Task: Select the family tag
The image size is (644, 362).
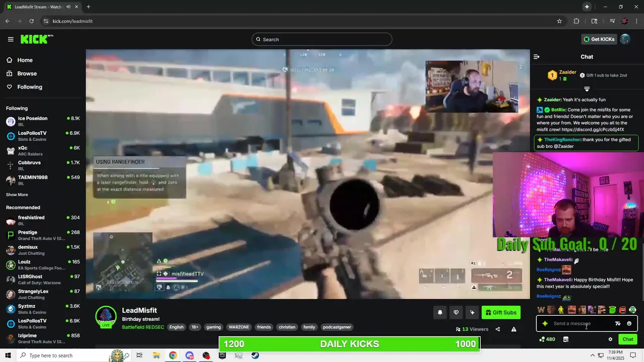Action: point(309,327)
